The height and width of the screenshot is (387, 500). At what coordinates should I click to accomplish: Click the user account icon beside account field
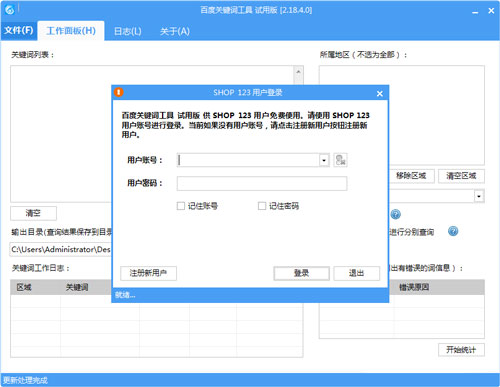click(x=340, y=160)
